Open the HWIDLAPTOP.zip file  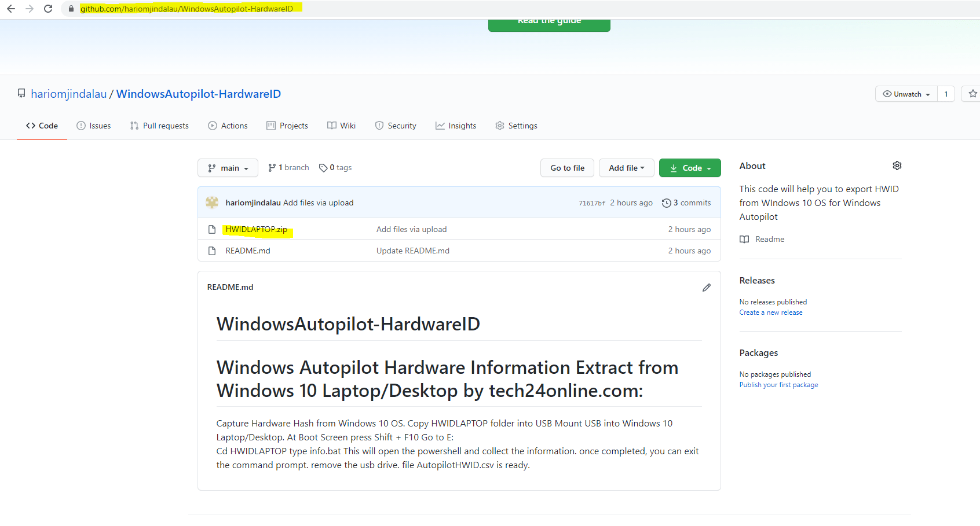[x=255, y=229]
